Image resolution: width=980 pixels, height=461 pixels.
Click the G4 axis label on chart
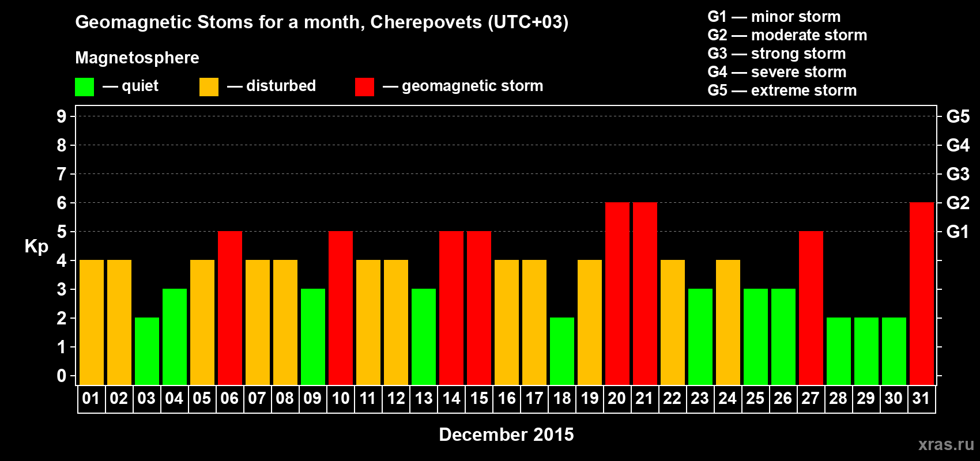point(958,145)
